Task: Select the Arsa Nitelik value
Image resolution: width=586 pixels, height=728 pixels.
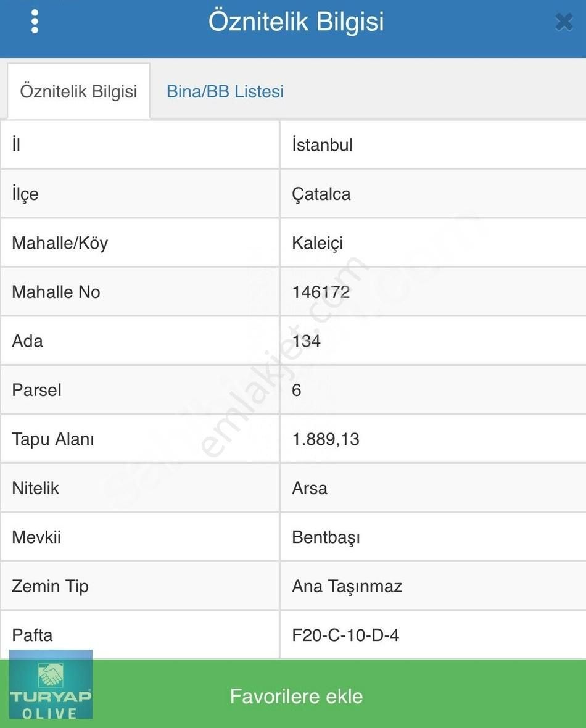Action: pyautogui.click(x=309, y=488)
